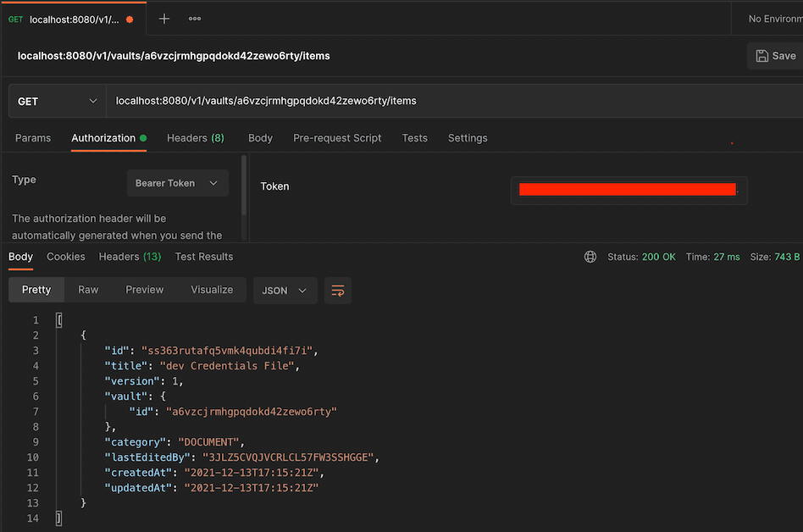This screenshot has height=532, width=803.
Task: Open a new request tab with plus icon
Action: pyautogui.click(x=163, y=19)
